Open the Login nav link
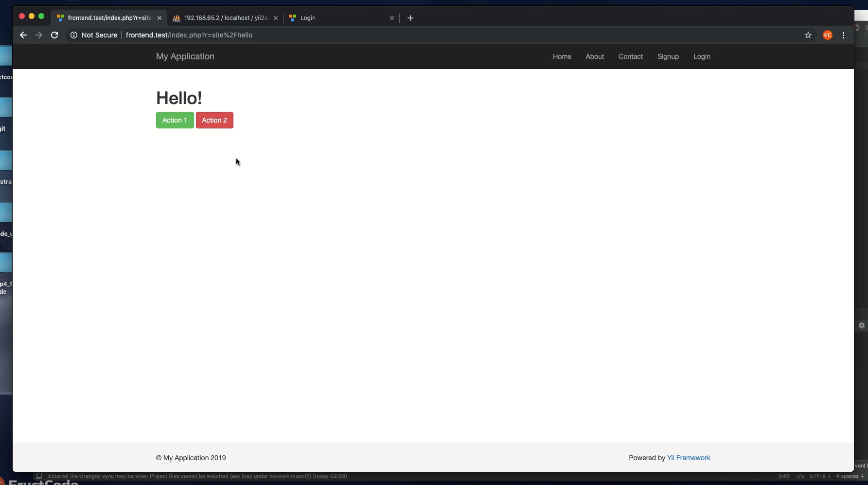The height and width of the screenshot is (485, 868). pos(702,56)
